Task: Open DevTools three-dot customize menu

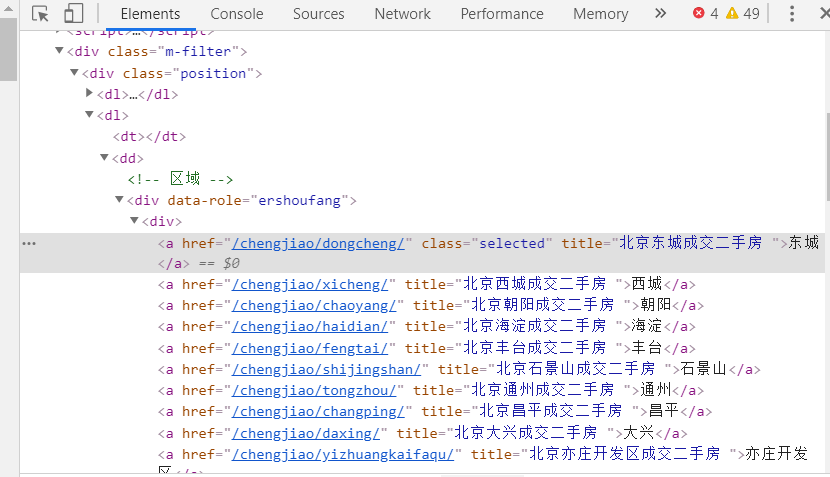Action: [792, 13]
